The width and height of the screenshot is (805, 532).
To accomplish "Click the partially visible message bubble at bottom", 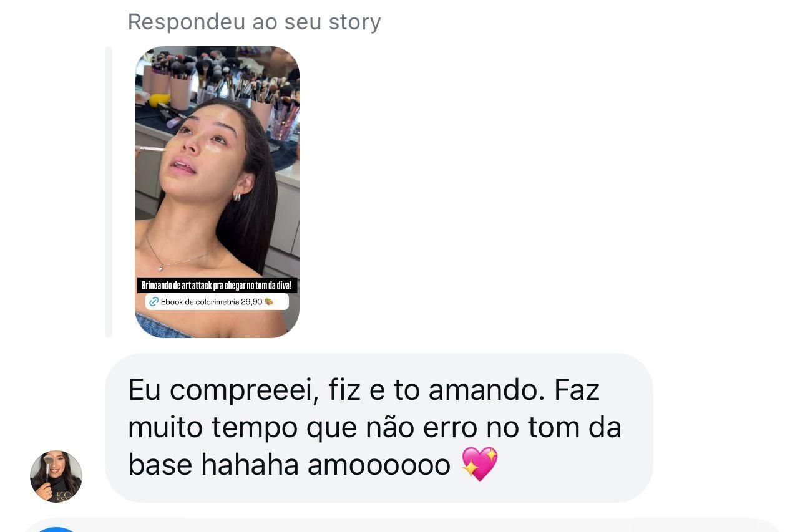I will (402, 525).
